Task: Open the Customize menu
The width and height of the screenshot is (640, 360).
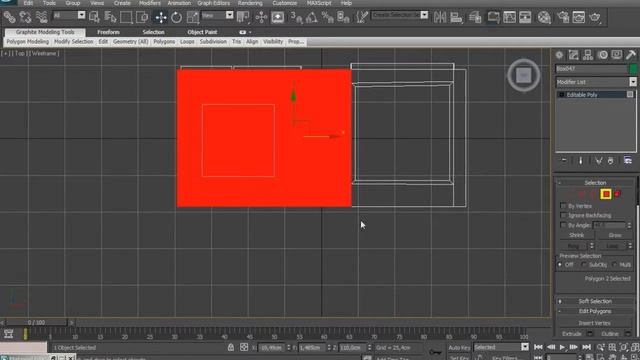Action: click(284, 3)
